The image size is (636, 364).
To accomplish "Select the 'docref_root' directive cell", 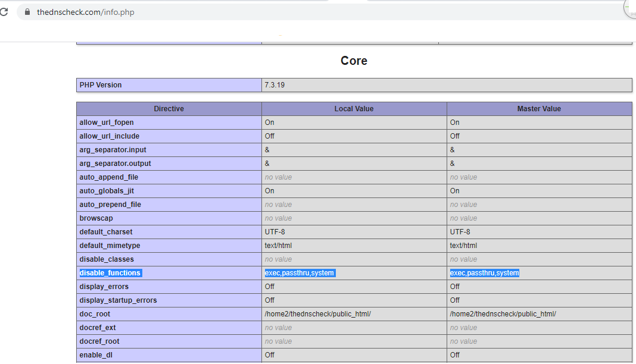I will 169,342.
